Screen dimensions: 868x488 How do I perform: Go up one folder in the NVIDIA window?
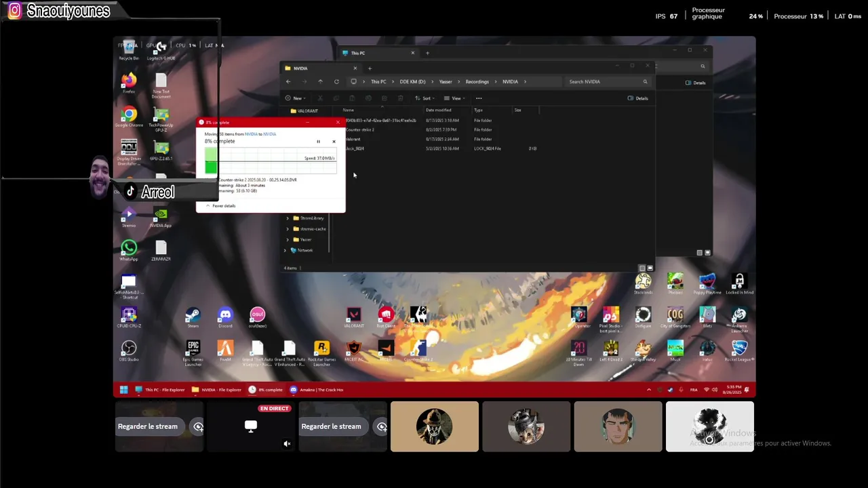(x=320, y=81)
